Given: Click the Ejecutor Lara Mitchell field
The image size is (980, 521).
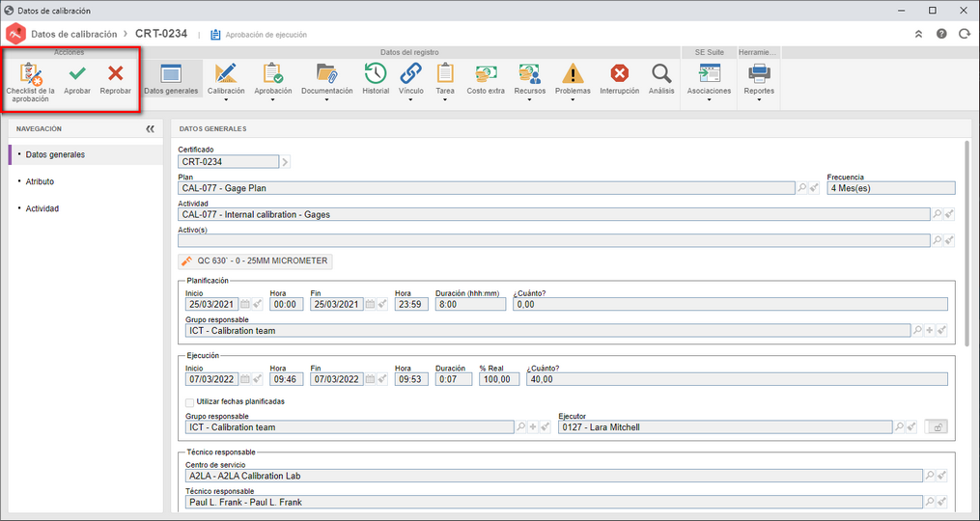Looking at the screenshot, I should (725, 427).
